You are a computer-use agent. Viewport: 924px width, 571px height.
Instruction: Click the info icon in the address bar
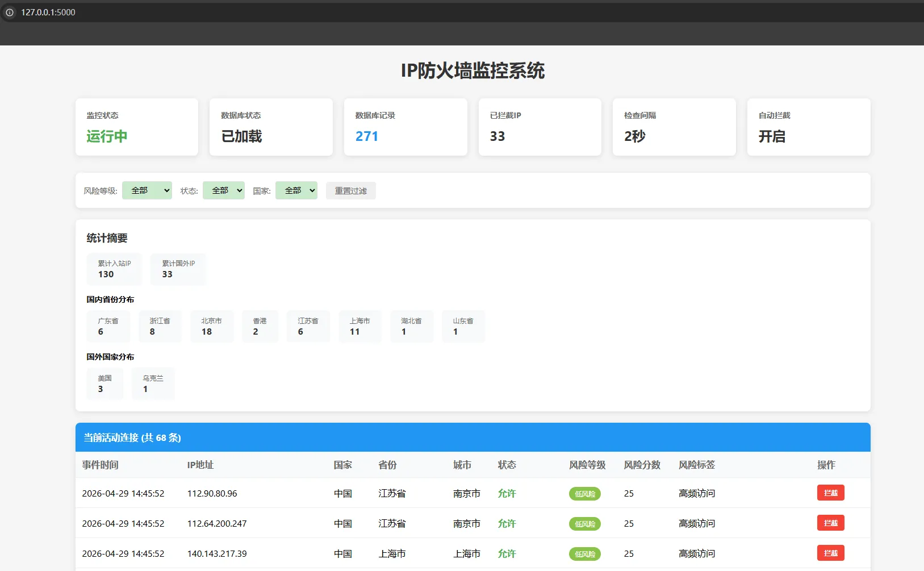(x=9, y=12)
